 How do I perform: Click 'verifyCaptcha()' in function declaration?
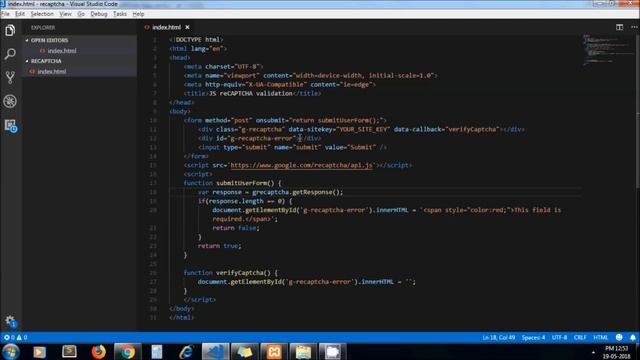pyautogui.click(x=243, y=273)
